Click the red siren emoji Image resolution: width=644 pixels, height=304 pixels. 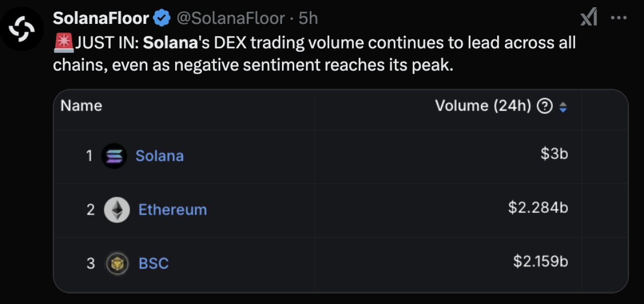63,43
